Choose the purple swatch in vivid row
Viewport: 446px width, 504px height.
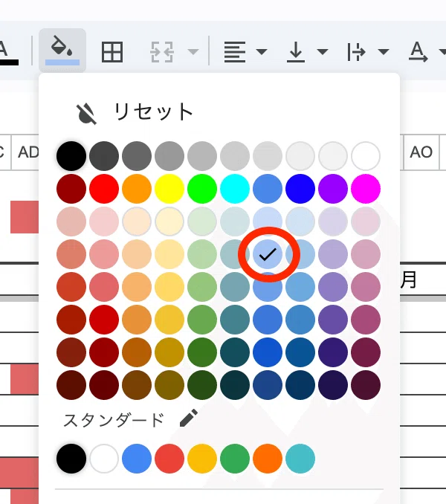[x=333, y=189]
